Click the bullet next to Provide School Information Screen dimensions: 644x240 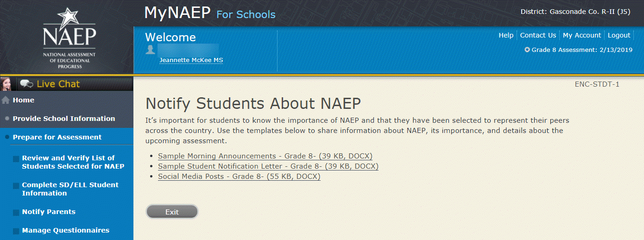[7, 119]
